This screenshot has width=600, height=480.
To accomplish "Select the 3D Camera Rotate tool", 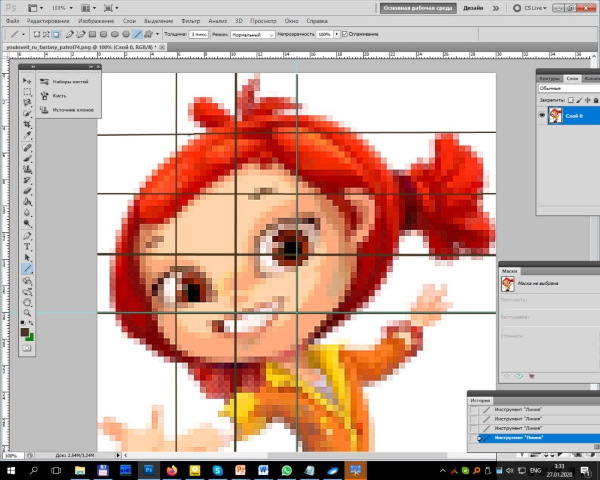I will (27, 292).
